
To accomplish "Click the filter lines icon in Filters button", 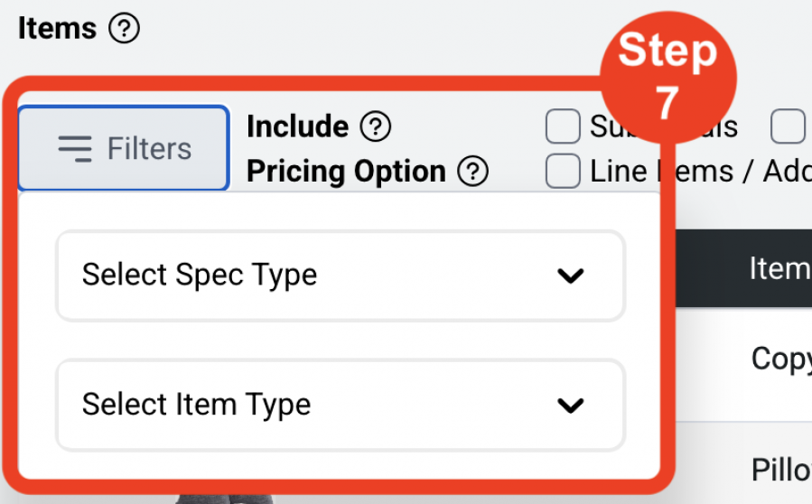I will [75, 149].
